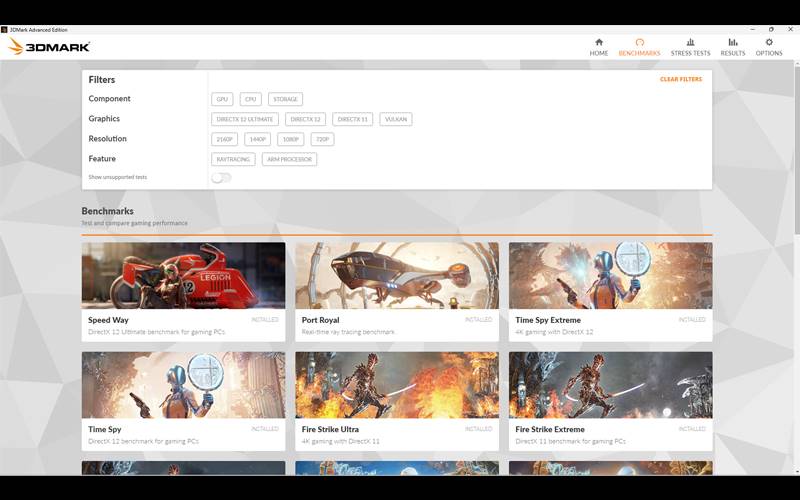Select the Time Spy Extreme benchmark image
This screenshot has height=500, width=800.
pyautogui.click(x=610, y=275)
